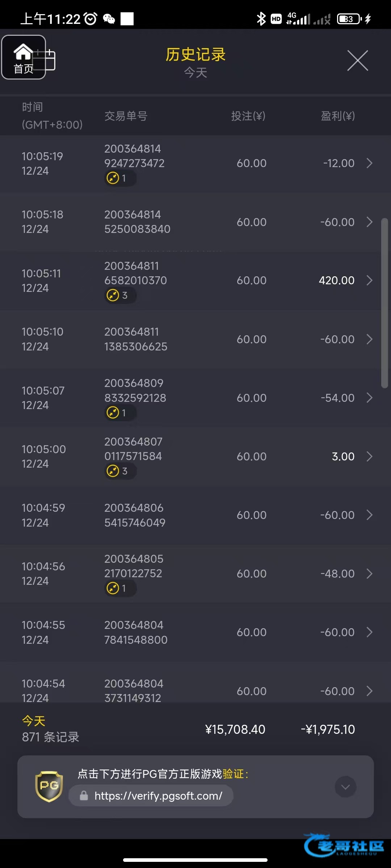Tap free spin badge on -48.00 record
This screenshot has width=391, height=868.
point(120,588)
